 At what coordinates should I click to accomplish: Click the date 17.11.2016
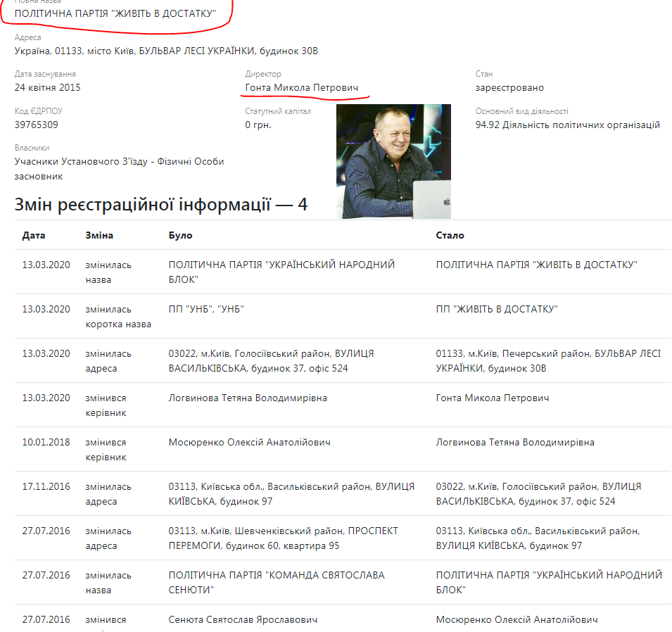tap(46, 486)
